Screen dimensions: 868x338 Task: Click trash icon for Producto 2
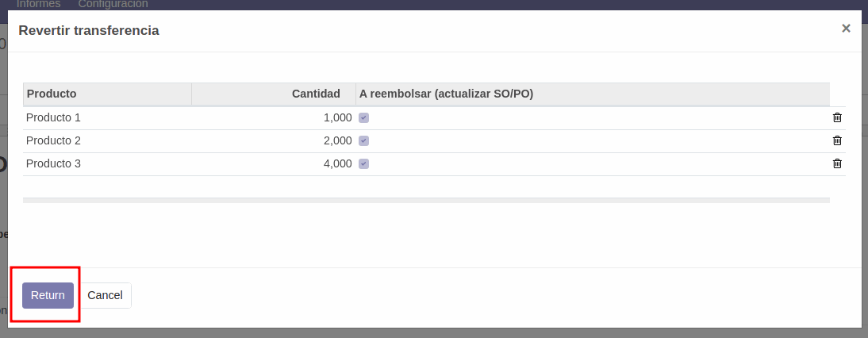click(837, 140)
